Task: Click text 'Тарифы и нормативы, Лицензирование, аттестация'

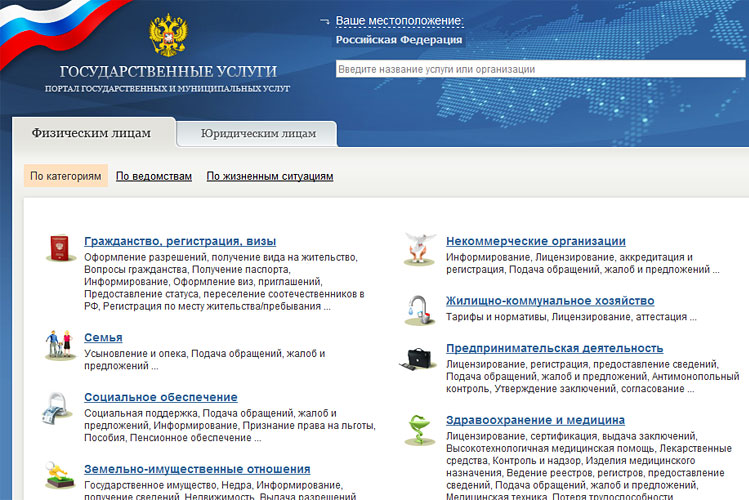Action: pos(567,317)
